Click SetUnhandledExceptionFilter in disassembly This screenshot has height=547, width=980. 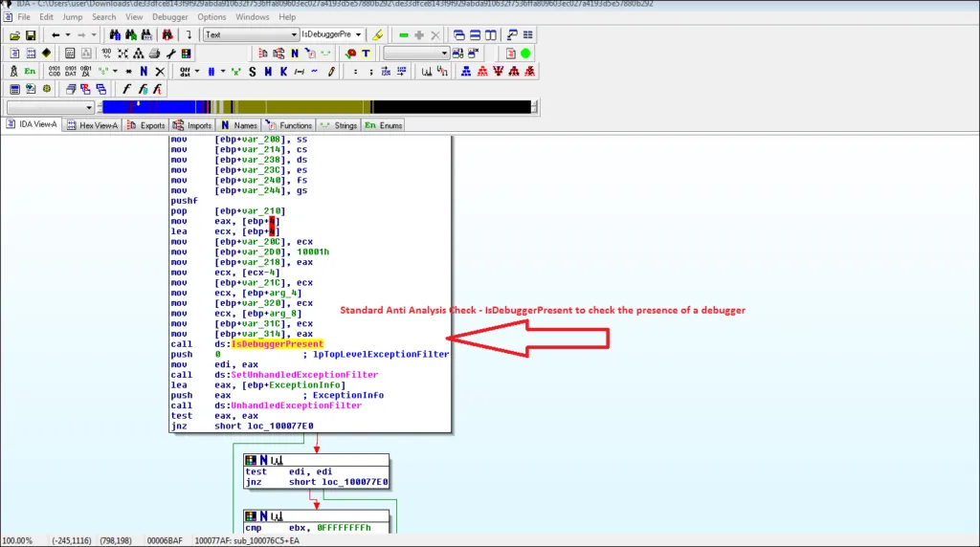(x=304, y=375)
